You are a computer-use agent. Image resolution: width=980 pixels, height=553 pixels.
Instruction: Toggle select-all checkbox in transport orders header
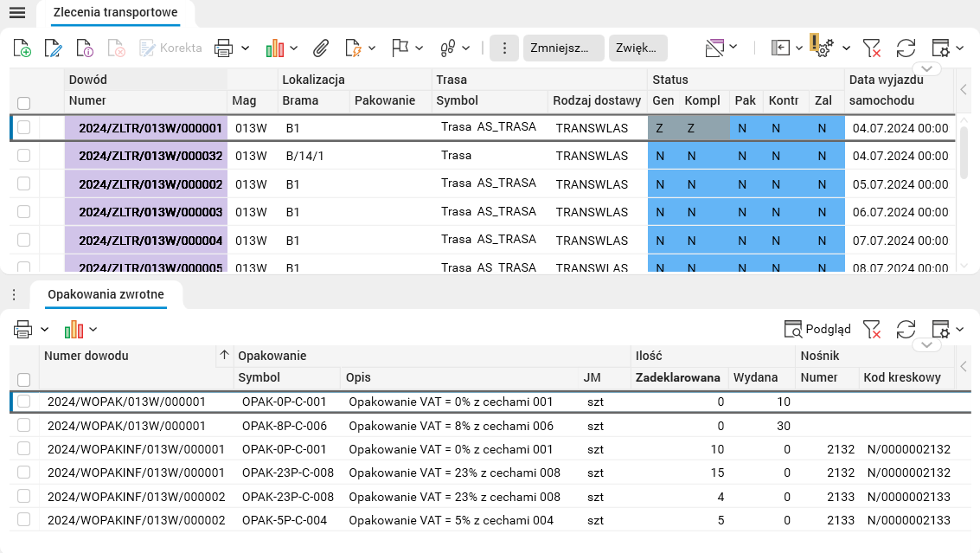[24, 103]
